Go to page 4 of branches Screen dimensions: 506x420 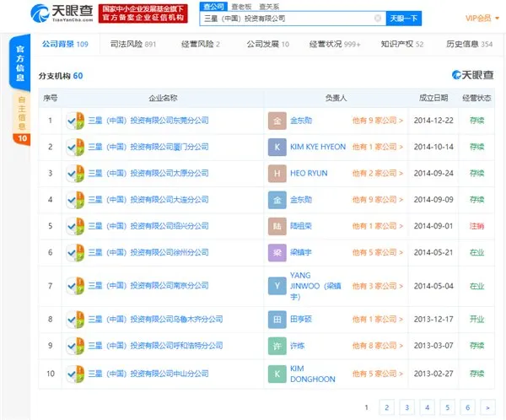(428, 407)
